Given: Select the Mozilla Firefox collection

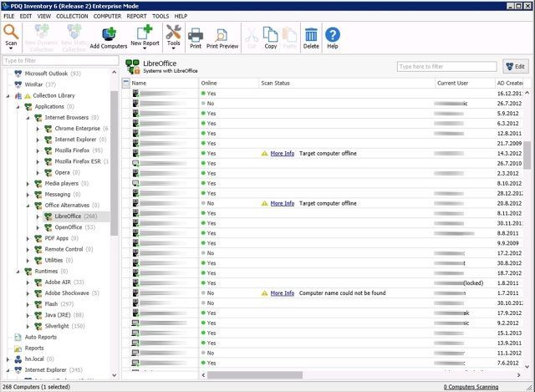Looking at the screenshot, I should coord(73,150).
